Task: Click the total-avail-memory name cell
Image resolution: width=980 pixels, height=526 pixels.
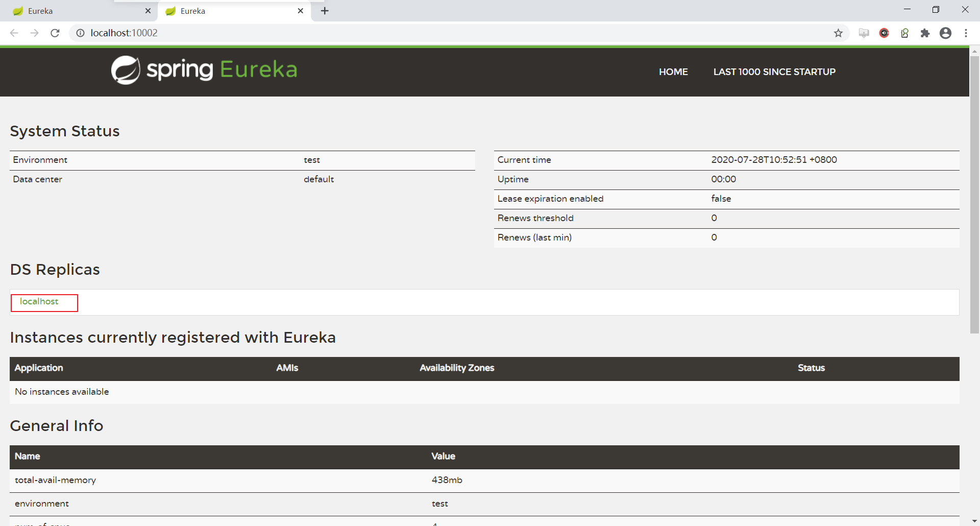Action: (55, 480)
